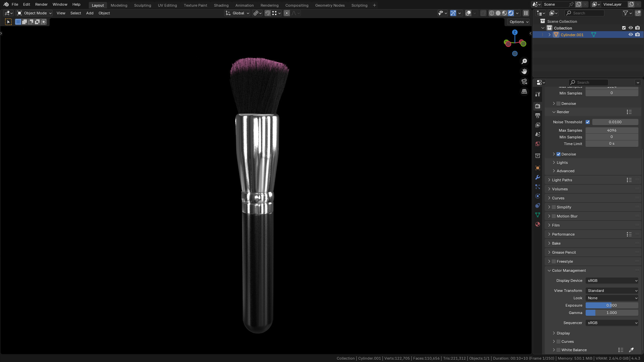This screenshot has height=362, width=644.
Task: Enable the White Balance checkbox
Action: pos(558,350)
